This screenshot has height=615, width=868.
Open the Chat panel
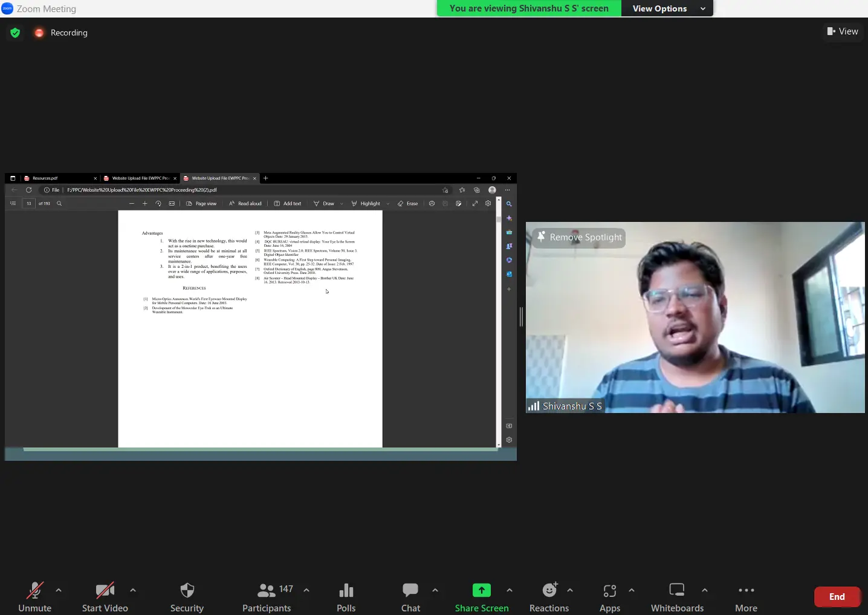click(410, 596)
